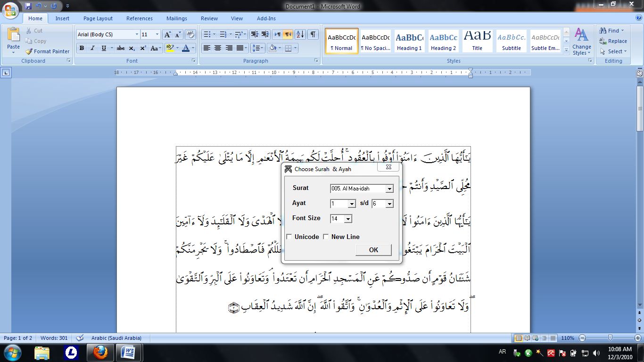Click the Find button

coord(612,31)
